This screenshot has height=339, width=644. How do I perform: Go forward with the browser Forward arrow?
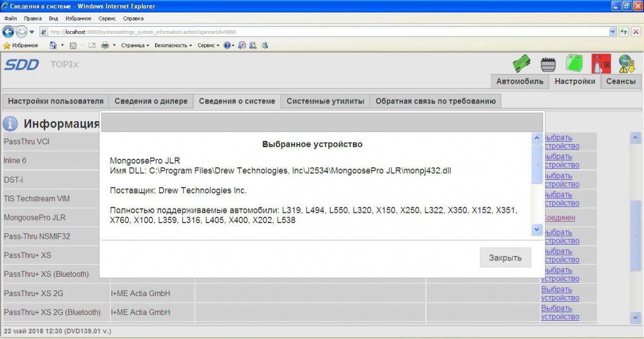pos(21,32)
